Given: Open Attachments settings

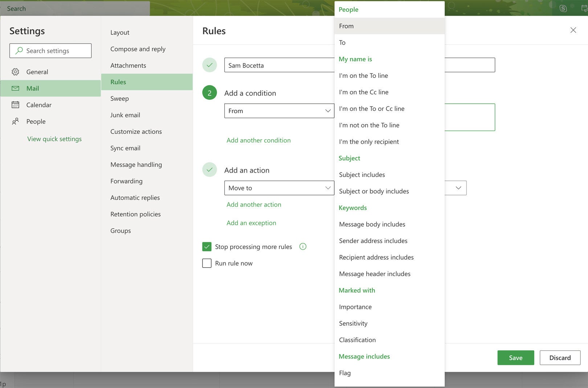Looking at the screenshot, I should tap(147, 65).
